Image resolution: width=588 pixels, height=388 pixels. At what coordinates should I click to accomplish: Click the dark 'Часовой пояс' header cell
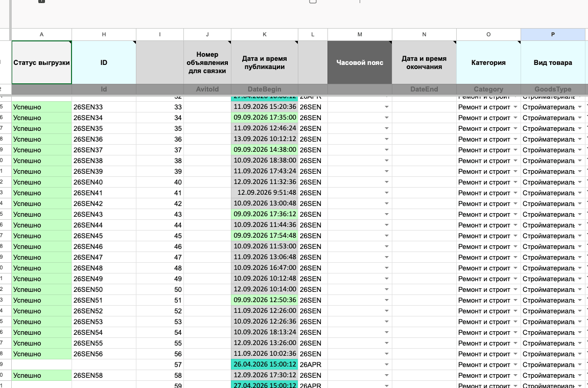360,63
